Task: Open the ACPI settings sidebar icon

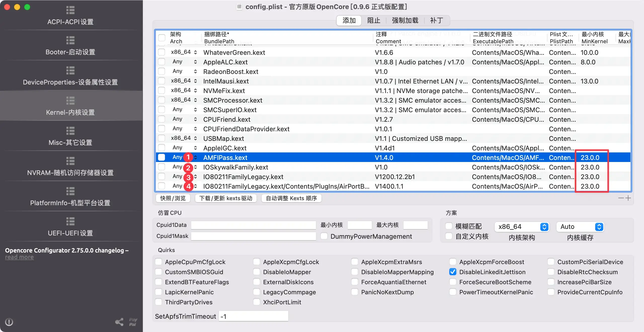Action: pyautogui.click(x=70, y=10)
